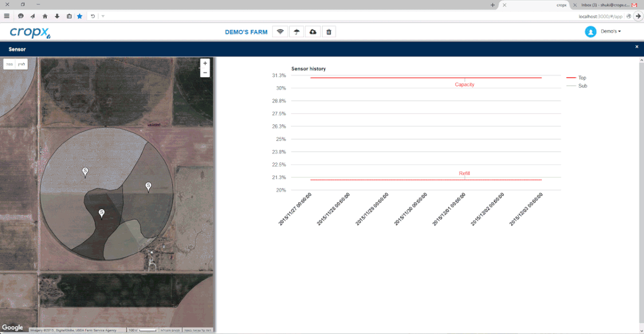Click the 2015/12/01 00:00:00 axis label
Image resolution: width=644 pixels, height=334 pixels.
click(449, 209)
